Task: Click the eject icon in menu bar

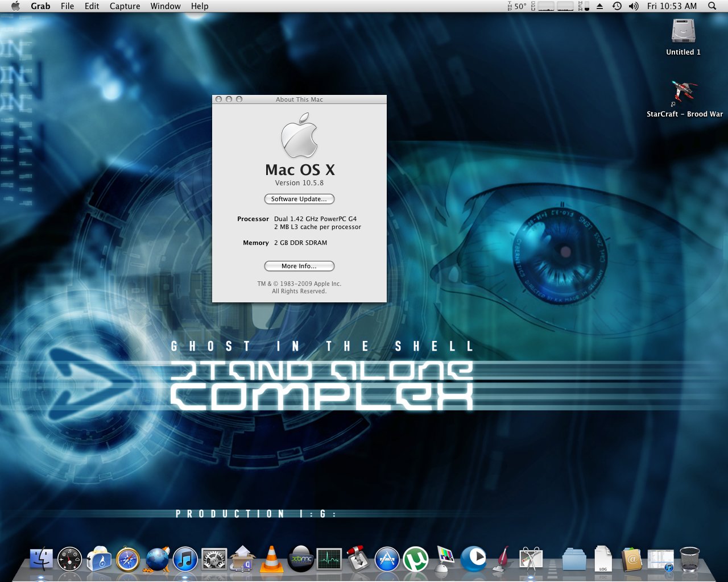Action: click(x=599, y=6)
